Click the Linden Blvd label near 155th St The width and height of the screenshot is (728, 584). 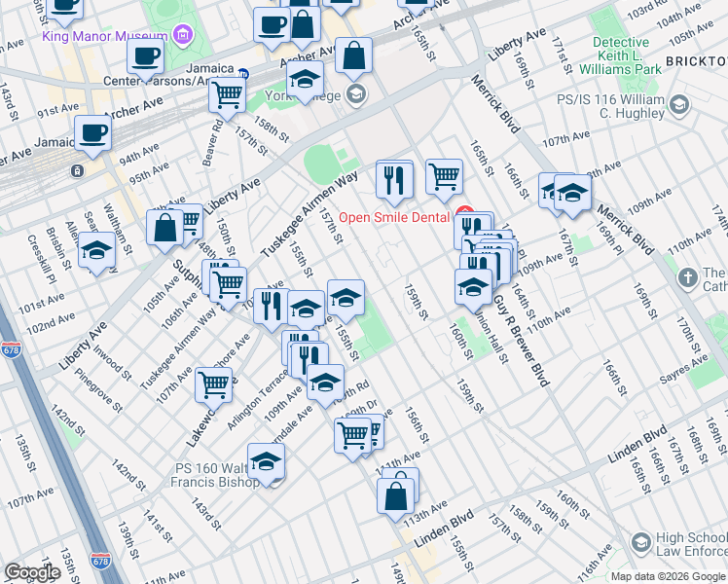(444, 529)
